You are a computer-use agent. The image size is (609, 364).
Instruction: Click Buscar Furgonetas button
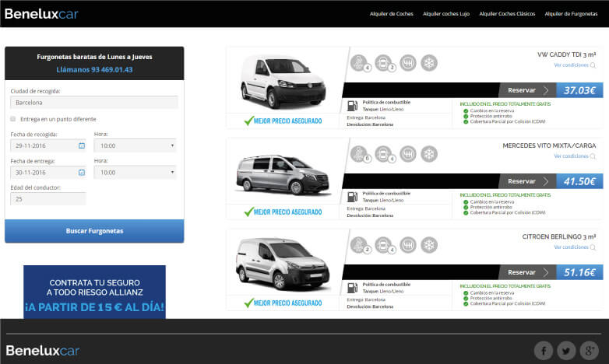(x=94, y=231)
